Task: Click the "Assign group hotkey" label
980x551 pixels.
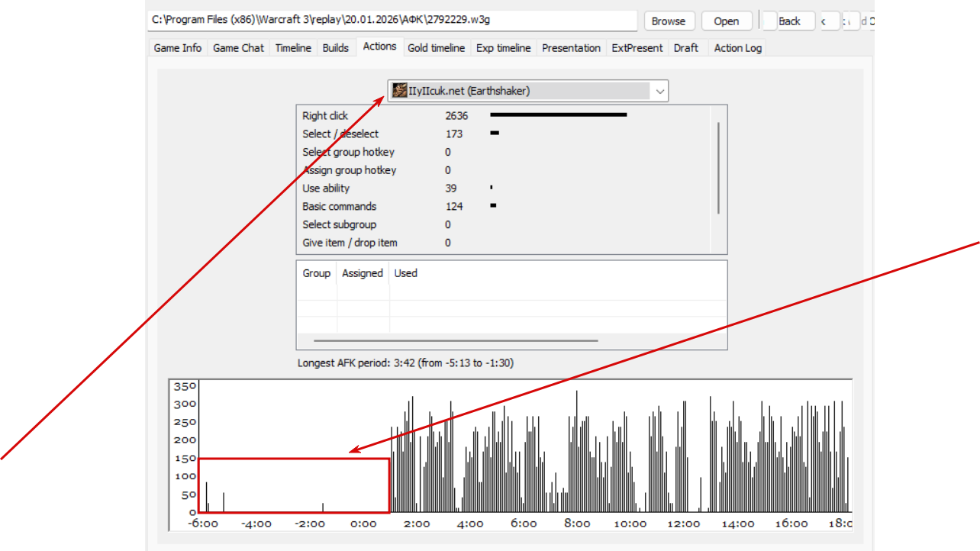Action: pos(350,170)
